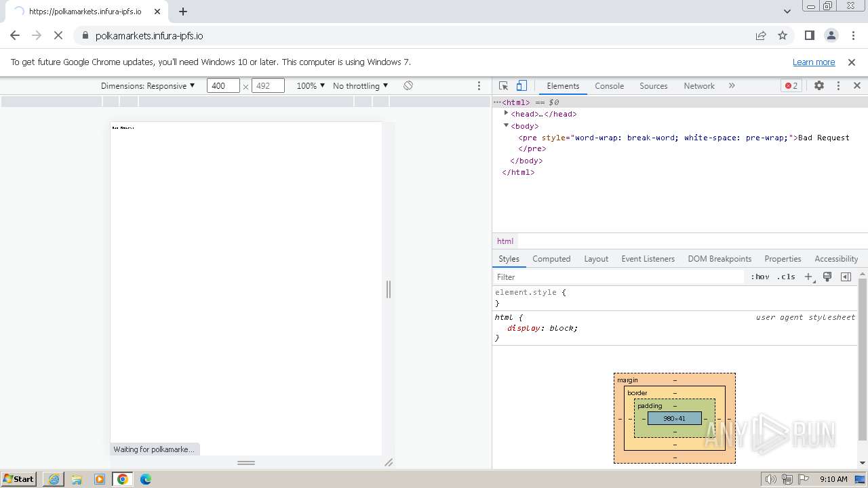Go back to previous page

pyautogui.click(x=15, y=35)
